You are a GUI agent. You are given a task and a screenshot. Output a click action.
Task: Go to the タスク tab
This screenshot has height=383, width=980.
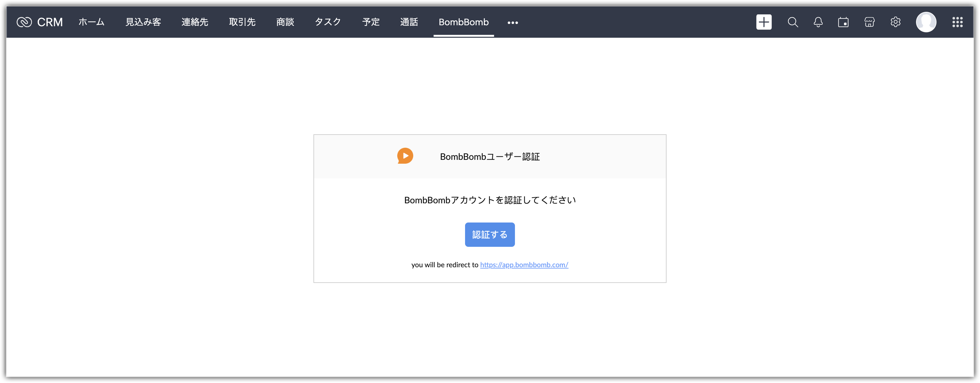(328, 22)
